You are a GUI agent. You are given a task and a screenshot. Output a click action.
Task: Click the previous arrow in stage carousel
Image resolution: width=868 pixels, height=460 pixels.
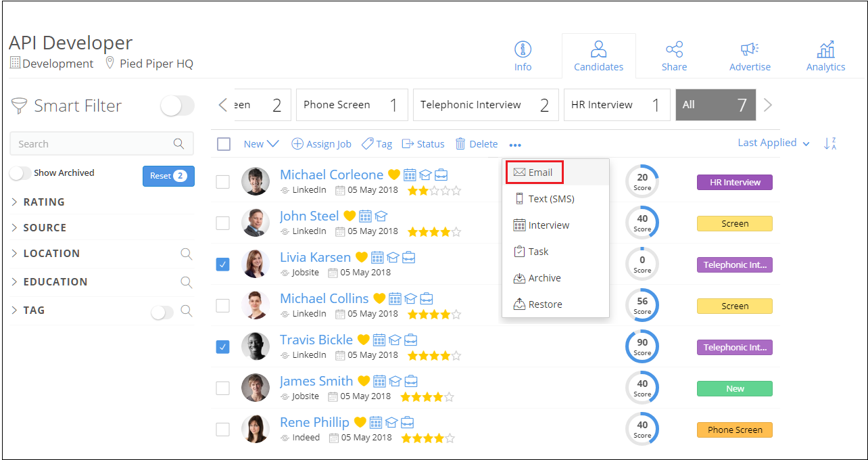coord(223,105)
